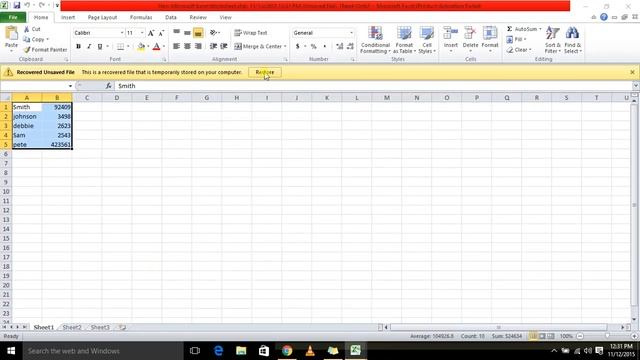Switch to the Page Layout tab

click(102, 18)
